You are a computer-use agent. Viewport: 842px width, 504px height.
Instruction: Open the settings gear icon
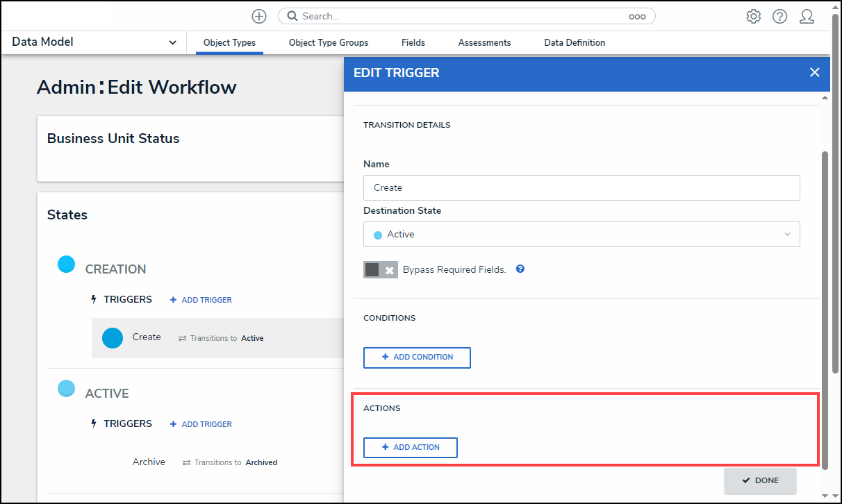click(x=753, y=16)
